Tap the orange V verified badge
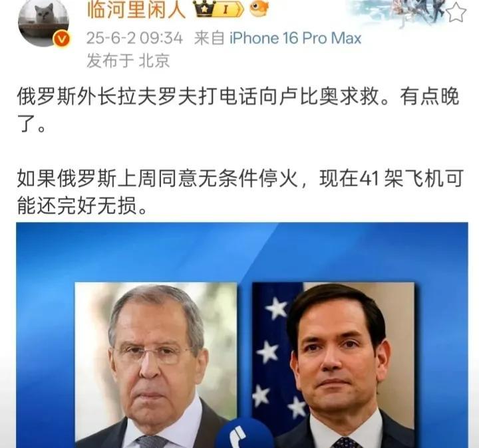 click(x=61, y=39)
